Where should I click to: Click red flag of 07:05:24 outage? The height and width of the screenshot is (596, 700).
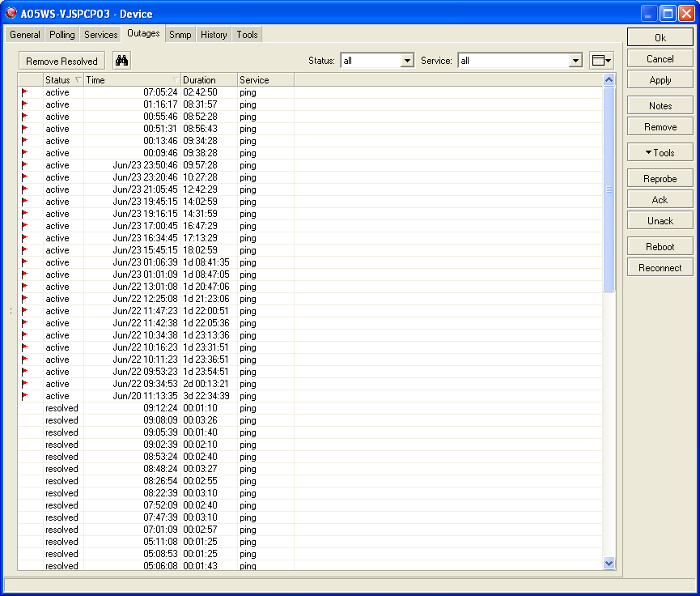24,92
